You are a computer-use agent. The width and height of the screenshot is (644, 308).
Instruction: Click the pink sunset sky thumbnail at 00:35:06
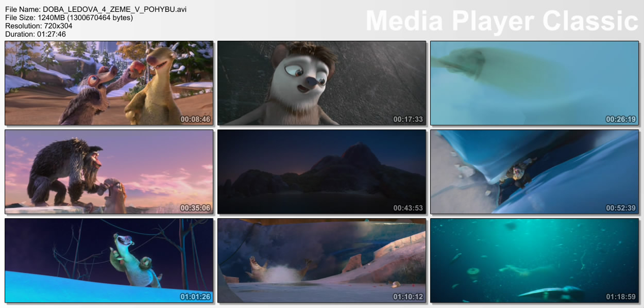109,171
